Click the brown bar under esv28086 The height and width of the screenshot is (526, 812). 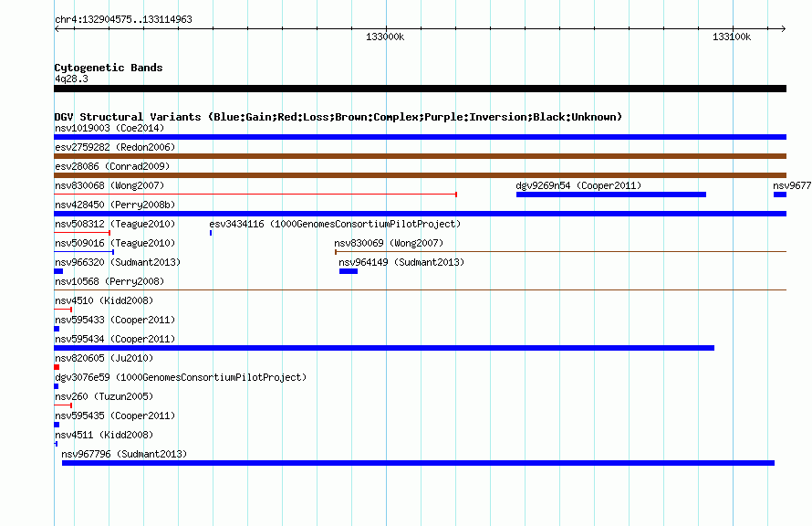(x=420, y=175)
